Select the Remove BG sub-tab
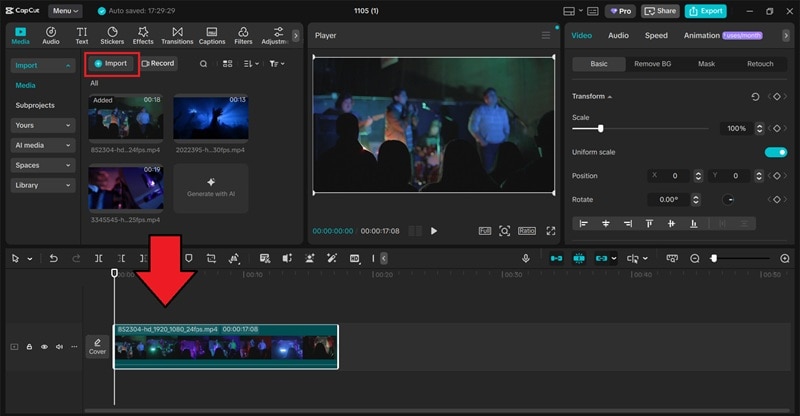The width and height of the screenshot is (800, 416). pyautogui.click(x=653, y=64)
